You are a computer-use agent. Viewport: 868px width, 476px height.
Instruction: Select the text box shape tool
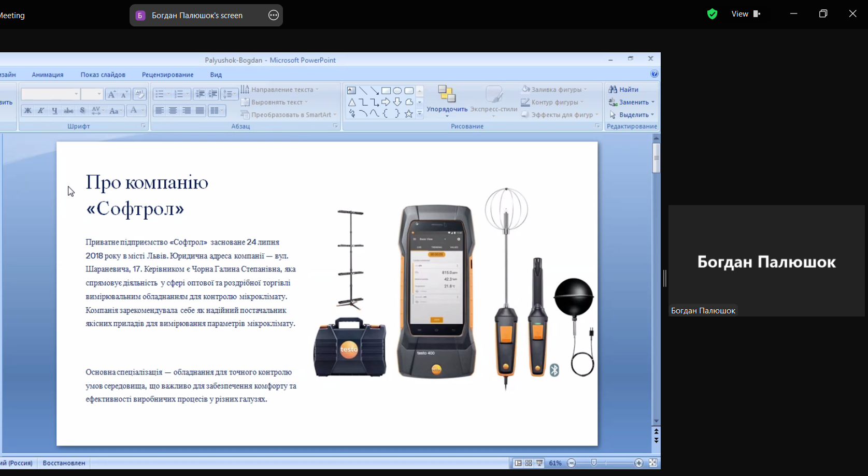point(351,90)
